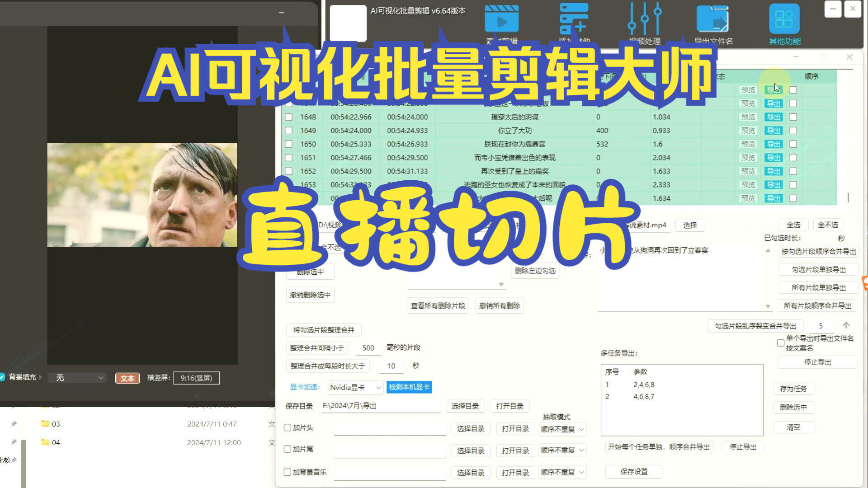This screenshot has height=488, width=868.
Task: Enable the 加片尾 checkbox
Action: (x=287, y=449)
